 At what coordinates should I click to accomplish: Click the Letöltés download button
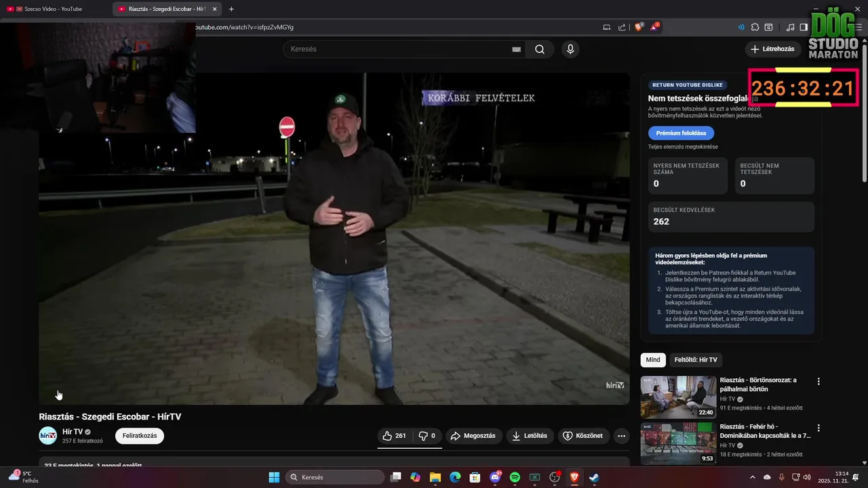pyautogui.click(x=530, y=436)
